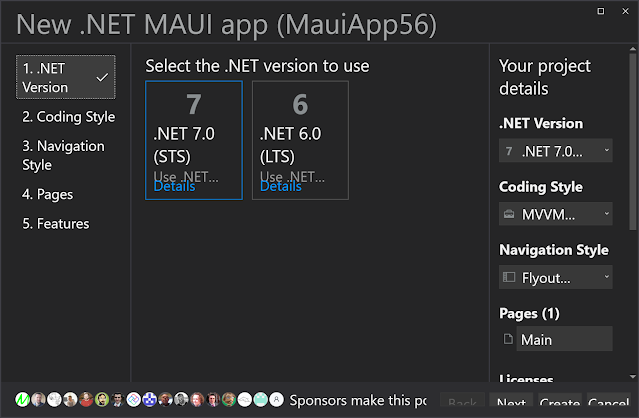
Task: Click the checkmark on .NET Version step
Action: pyautogui.click(x=102, y=77)
